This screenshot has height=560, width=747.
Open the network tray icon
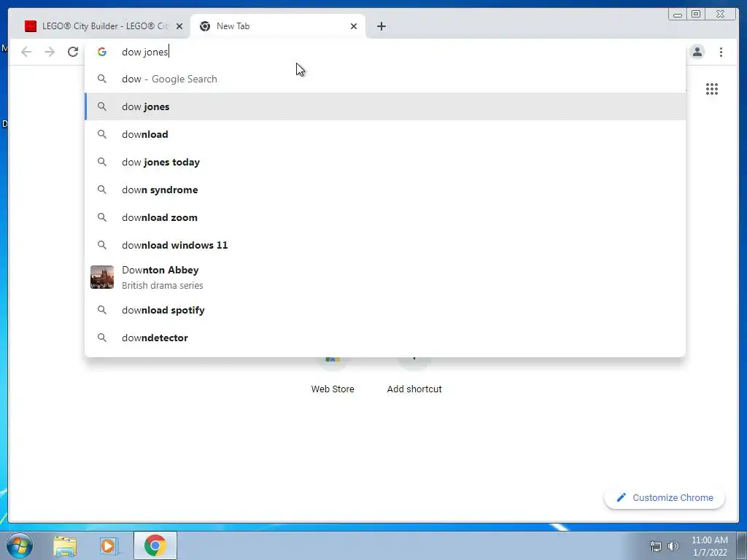point(656,546)
